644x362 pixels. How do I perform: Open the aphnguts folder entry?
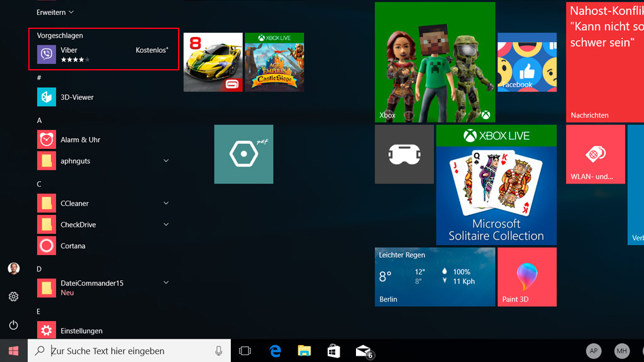[x=103, y=161]
